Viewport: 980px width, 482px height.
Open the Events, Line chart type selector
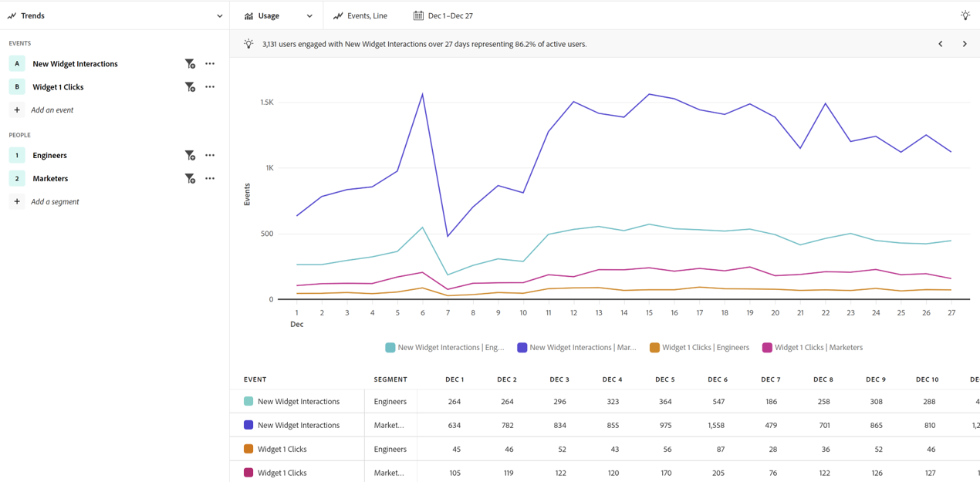pyautogui.click(x=360, y=15)
